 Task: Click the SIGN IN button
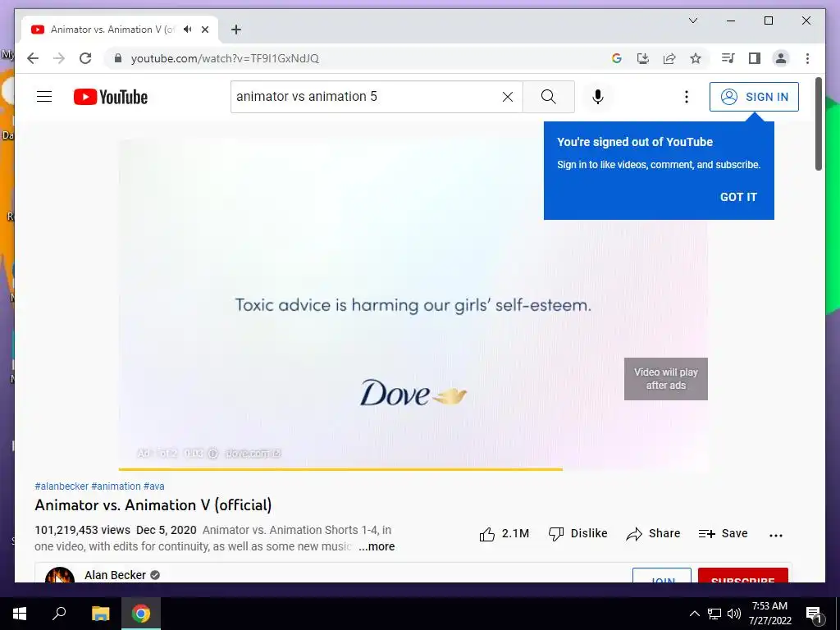[x=754, y=97]
